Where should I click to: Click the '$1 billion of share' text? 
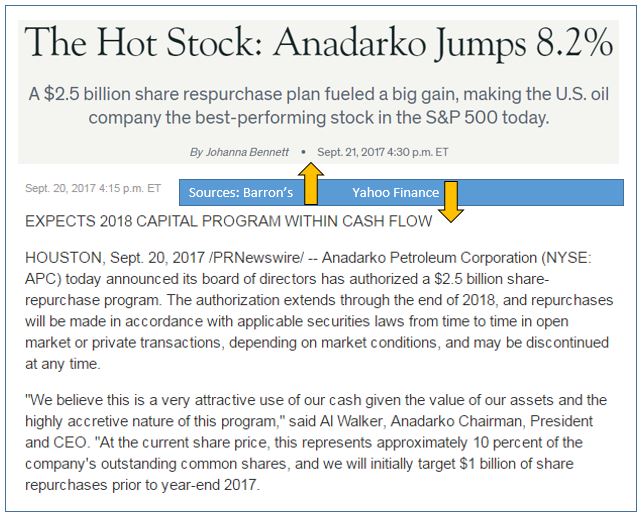516,464
